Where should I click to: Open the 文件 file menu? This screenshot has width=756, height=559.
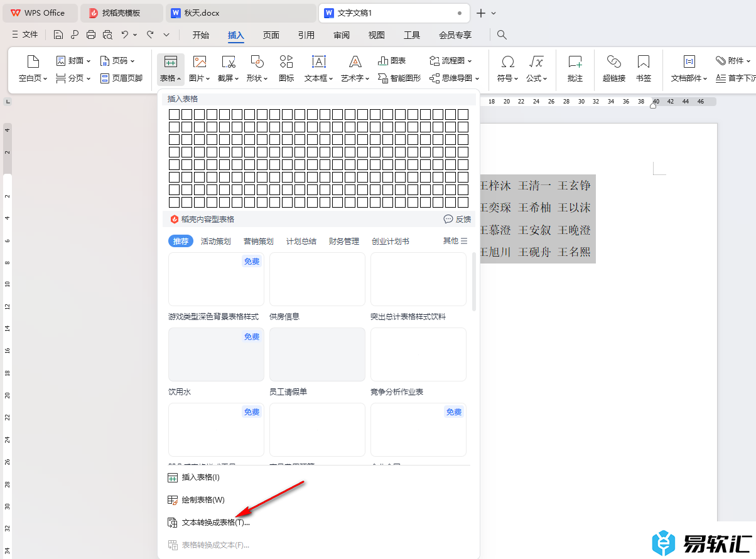point(25,35)
